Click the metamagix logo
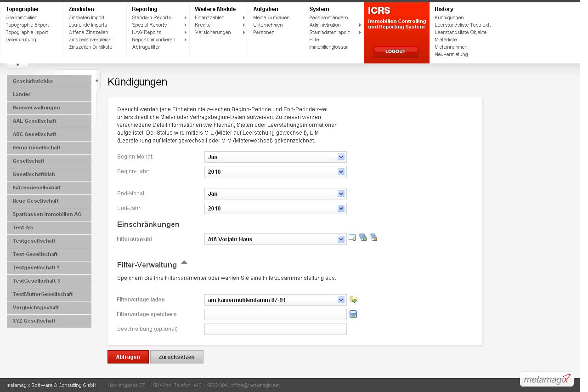This screenshot has width=588, height=392. tap(547, 379)
